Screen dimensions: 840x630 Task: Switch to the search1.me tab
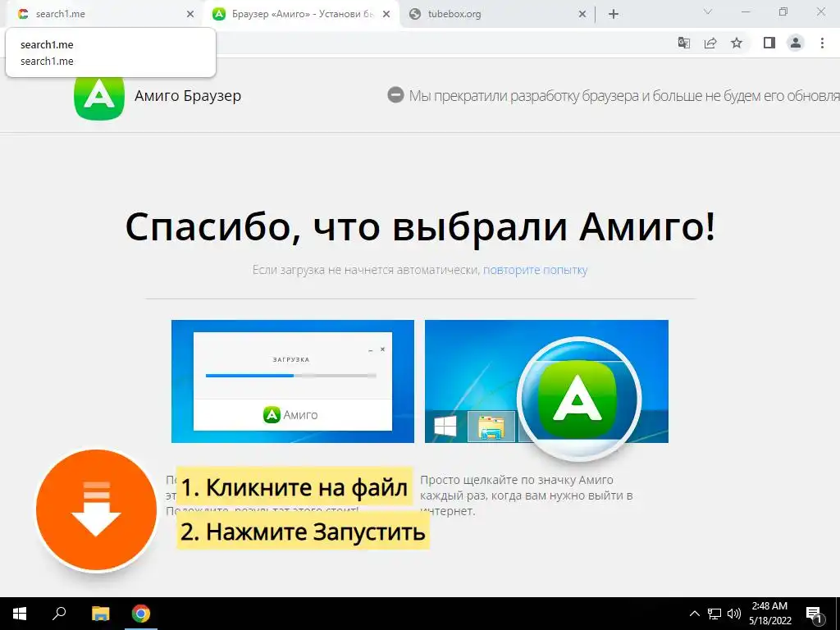click(102, 14)
